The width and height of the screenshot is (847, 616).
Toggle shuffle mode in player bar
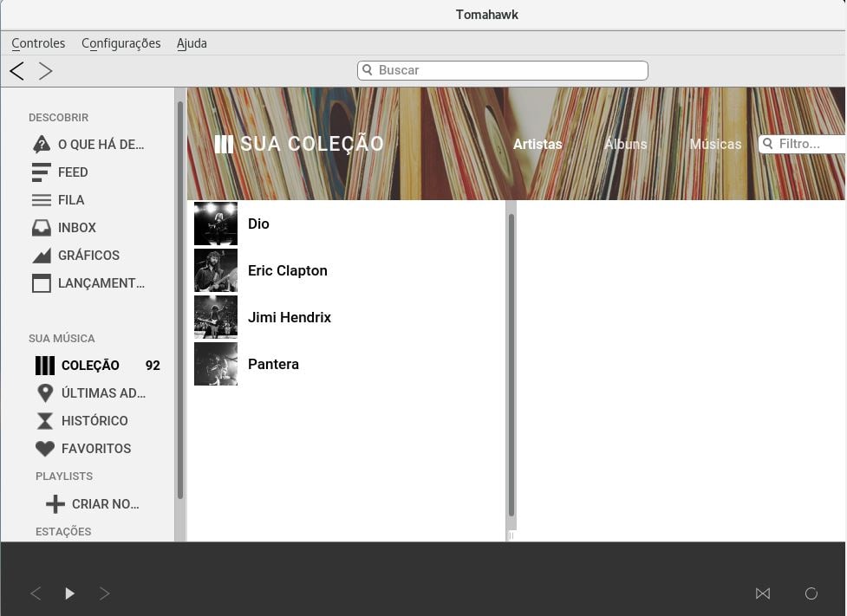(762, 593)
